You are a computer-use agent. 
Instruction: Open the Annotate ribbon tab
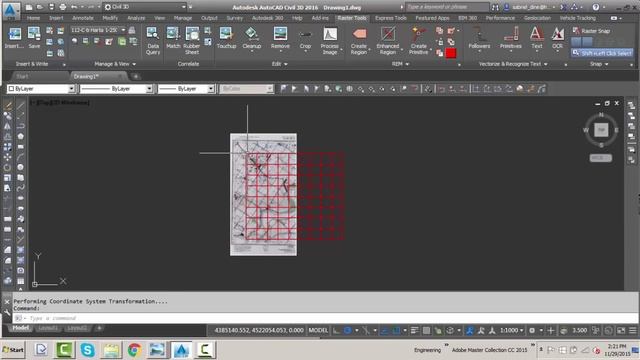click(x=82, y=18)
